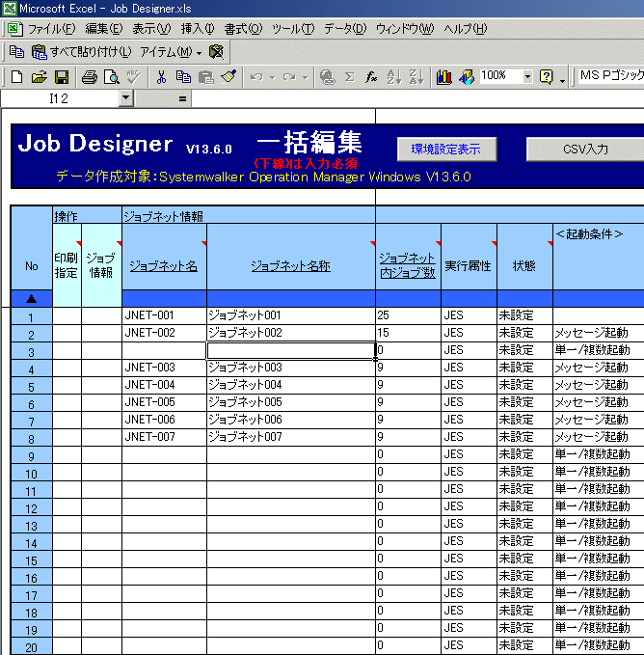Open the ファイル(F) menu
Screen dimensions: 644x655
point(52,29)
